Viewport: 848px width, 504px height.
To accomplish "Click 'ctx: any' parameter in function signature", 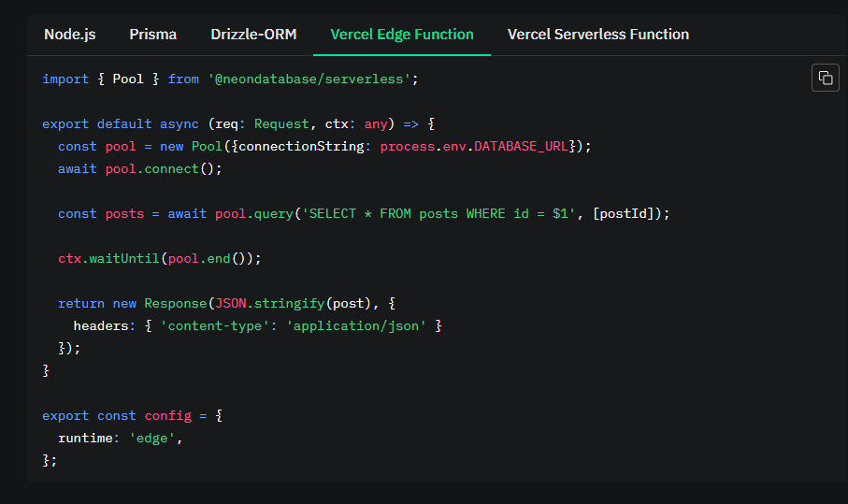I will click(356, 123).
